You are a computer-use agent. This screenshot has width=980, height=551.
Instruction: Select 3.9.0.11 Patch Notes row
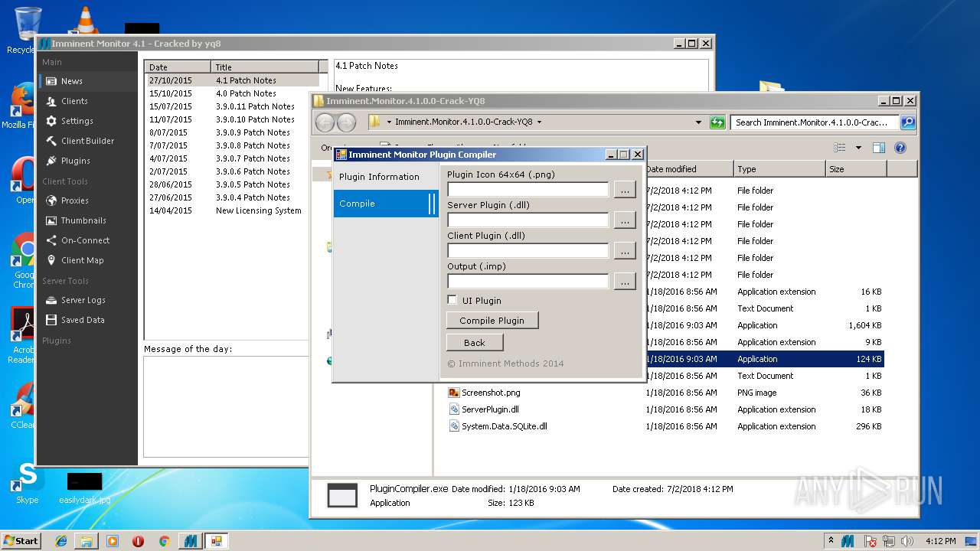point(233,106)
